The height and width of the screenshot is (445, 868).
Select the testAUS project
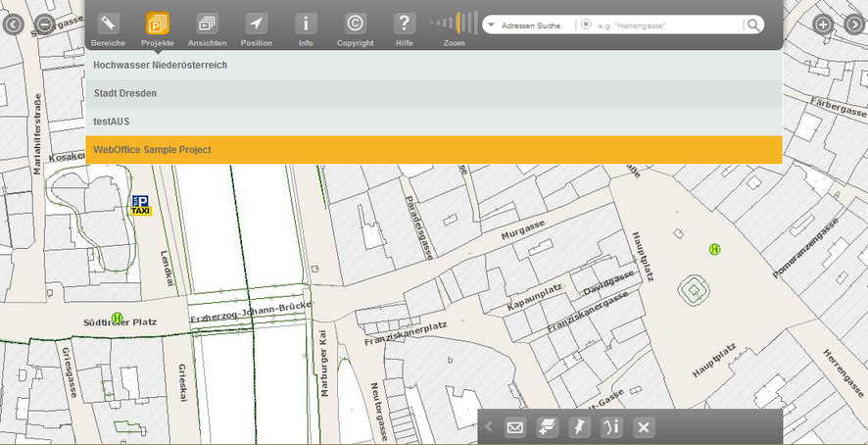[433, 122]
